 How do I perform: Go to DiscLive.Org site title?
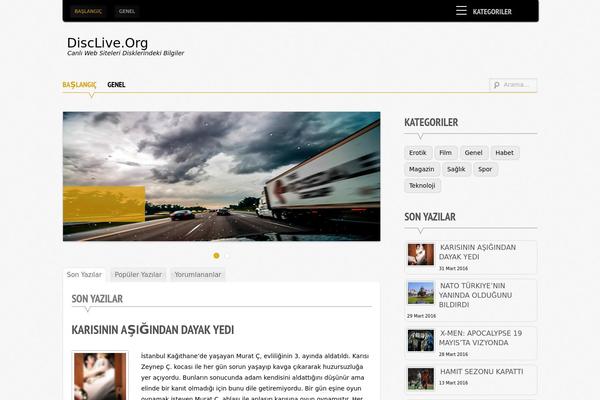pyautogui.click(x=108, y=43)
